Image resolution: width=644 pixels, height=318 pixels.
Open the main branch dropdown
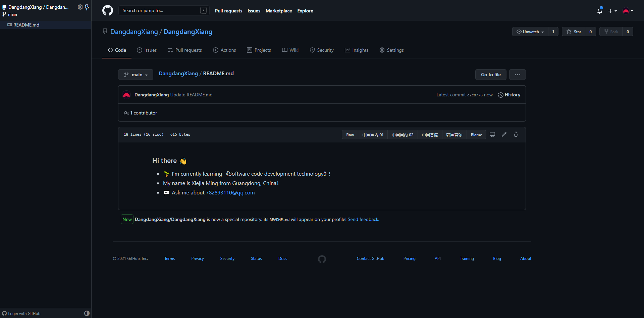point(136,75)
